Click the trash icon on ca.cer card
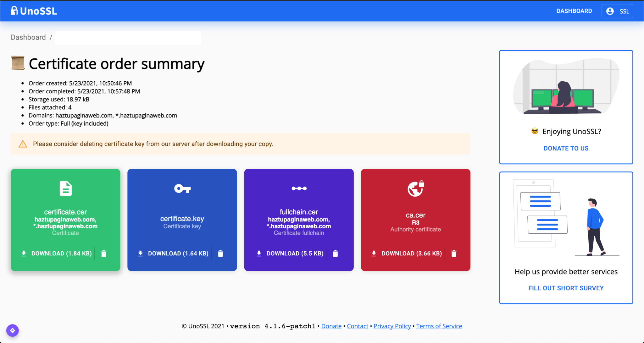The height and width of the screenshot is (343, 644). click(454, 253)
